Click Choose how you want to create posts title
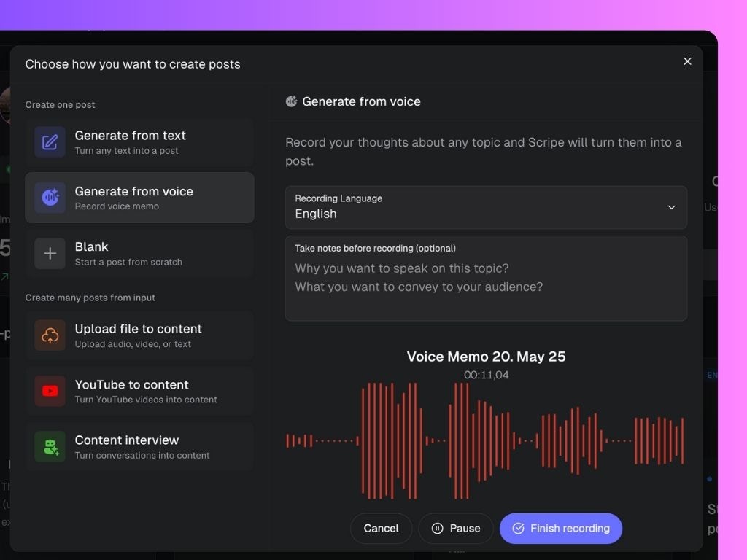Image resolution: width=747 pixels, height=560 pixels. [133, 64]
